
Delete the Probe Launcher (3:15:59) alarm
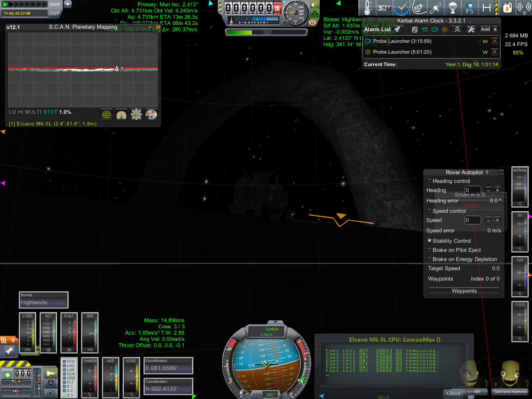[495, 41]
